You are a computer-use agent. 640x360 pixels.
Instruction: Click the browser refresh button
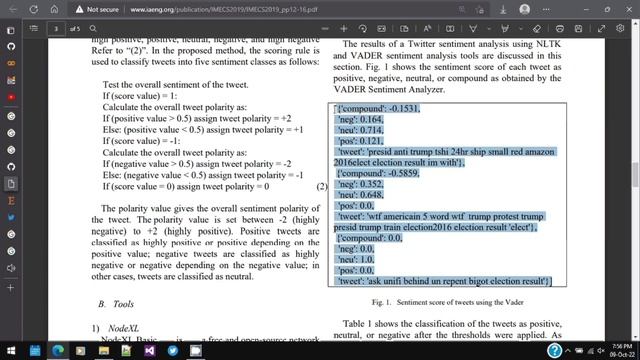[34, 9]
